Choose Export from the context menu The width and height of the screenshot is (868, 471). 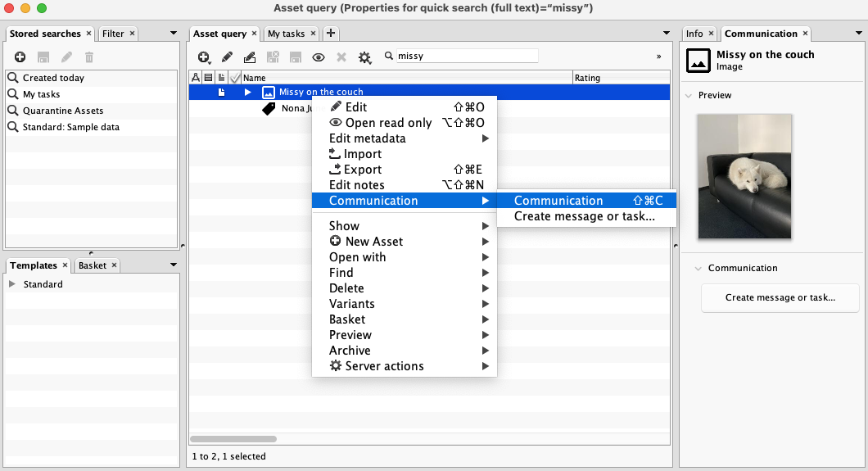click(363, 170)
